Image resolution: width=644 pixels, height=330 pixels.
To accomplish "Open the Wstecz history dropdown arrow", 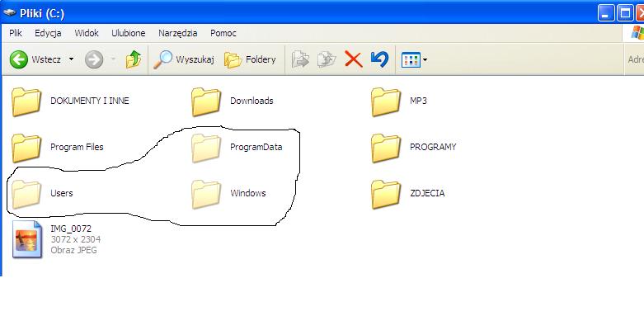I will (71, 59).
